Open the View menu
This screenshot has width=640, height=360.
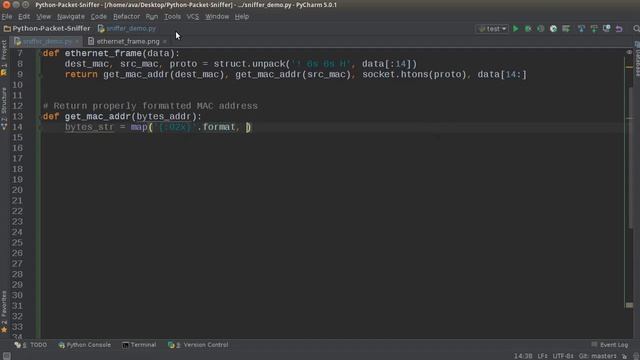[x=43, y=17]
